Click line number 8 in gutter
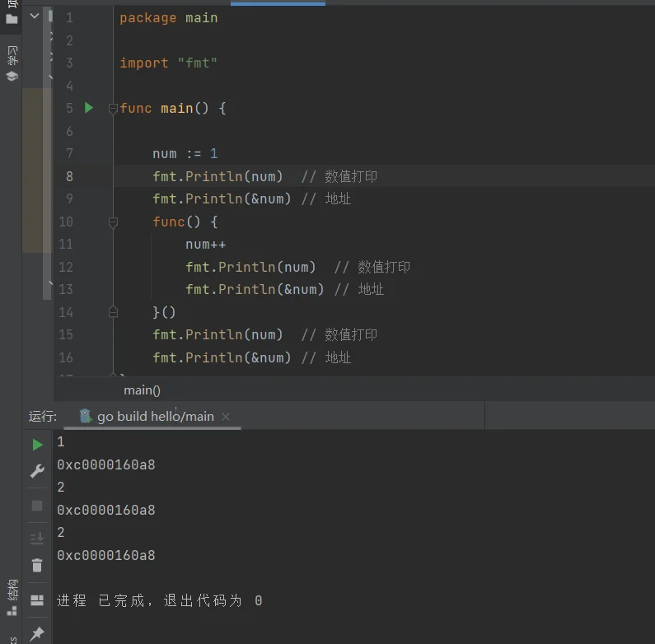Viewport: 655px width, 644px height. pyautogui.click(x=69, y=176)
